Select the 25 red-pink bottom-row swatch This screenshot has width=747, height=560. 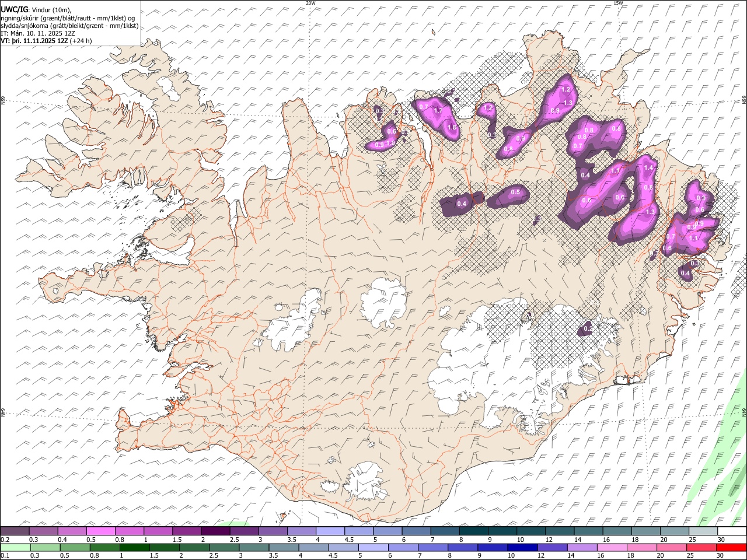click(701, 547)
